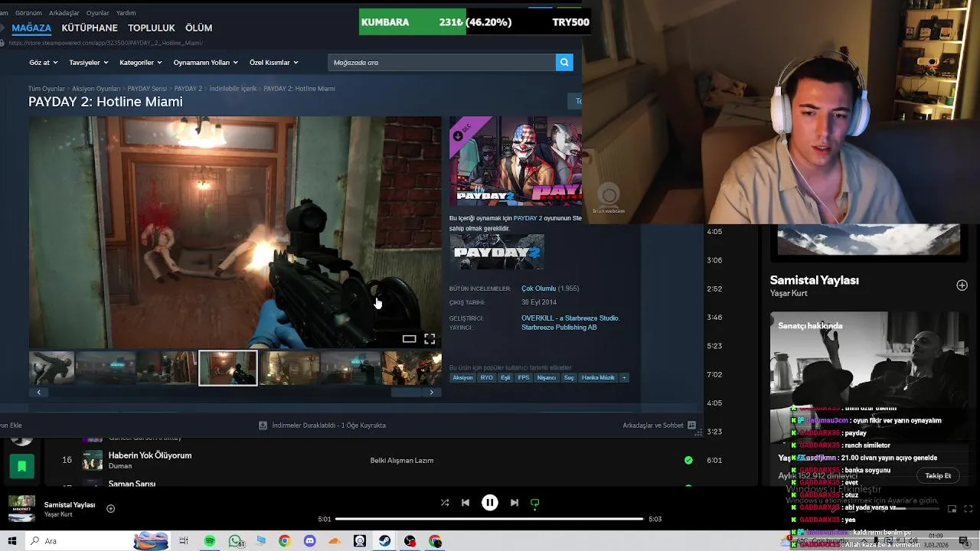Toggle liked checkmark on Haberin Yok Ölüyorum

tap(688, 460)
